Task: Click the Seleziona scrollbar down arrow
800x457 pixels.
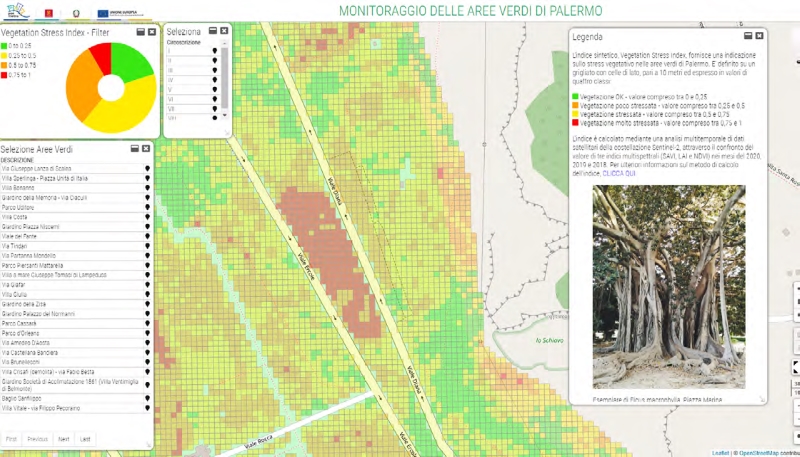Action: (224, 117)
